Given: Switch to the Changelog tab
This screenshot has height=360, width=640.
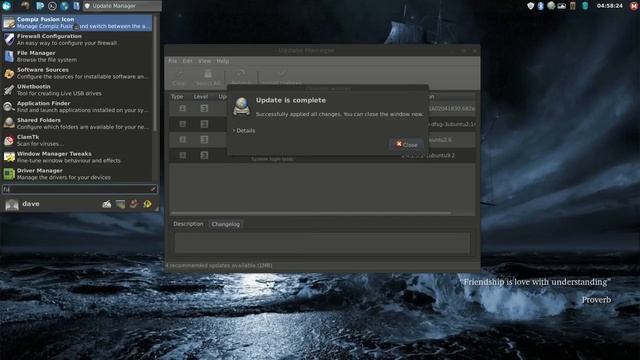Looking at the screenshot, I should pos(226,224).
